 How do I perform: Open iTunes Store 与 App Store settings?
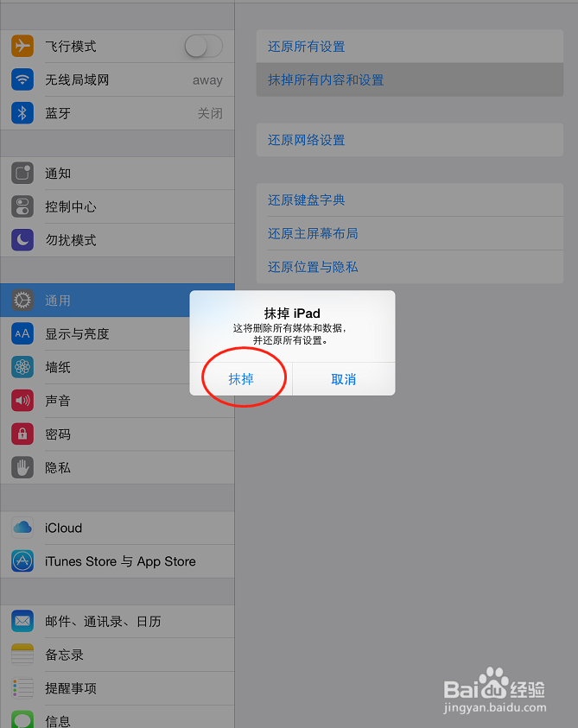tap(118, 561)
